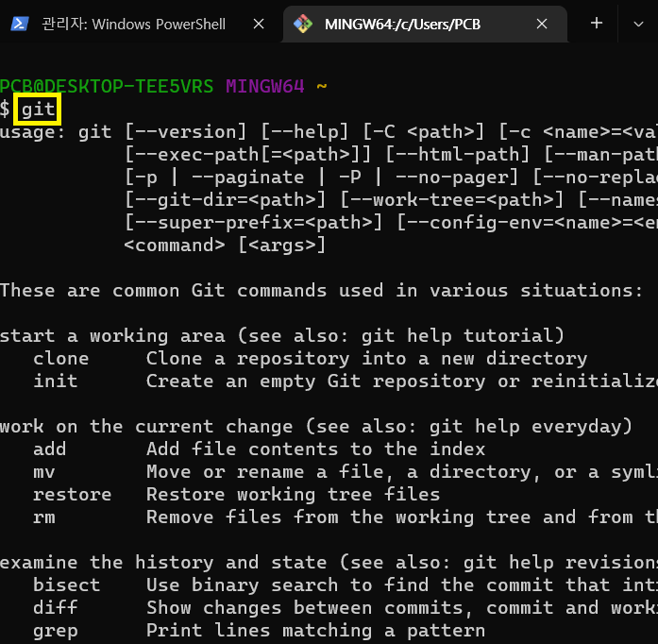Click the prompt text PCB@DESKTOP-TEE5VRS
The width and height of the screenshot is (658, 644).
tap(106, 87)
